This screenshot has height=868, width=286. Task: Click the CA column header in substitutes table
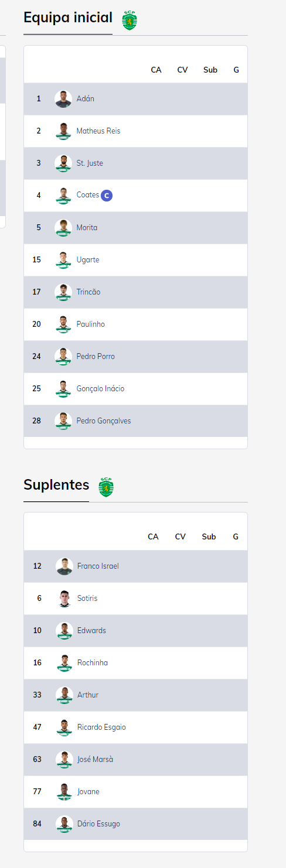tap(153, 536)
